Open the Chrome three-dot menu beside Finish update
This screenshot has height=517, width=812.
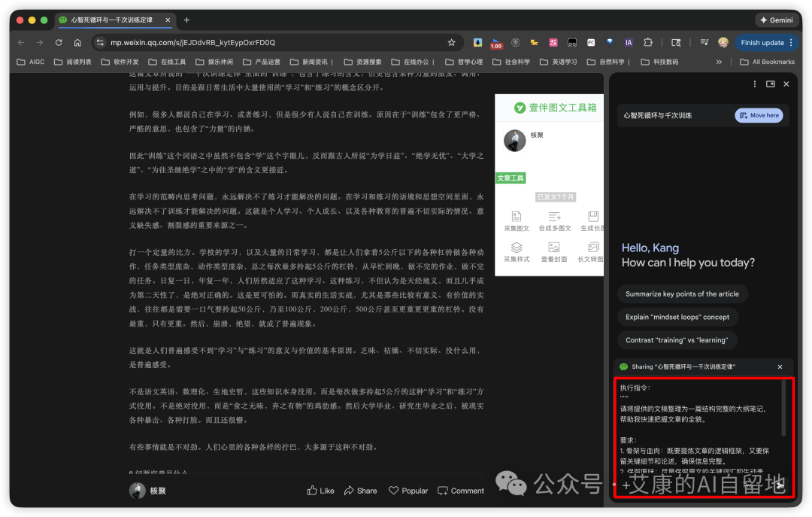click(x=791, y=43)
